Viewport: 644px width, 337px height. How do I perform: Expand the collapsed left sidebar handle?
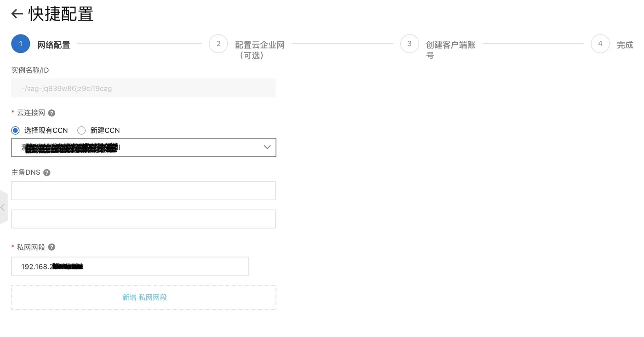click(x=3, y=207)
